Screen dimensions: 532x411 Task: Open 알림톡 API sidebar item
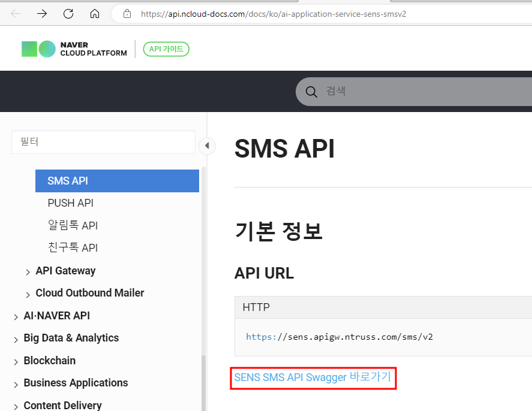click(x=73, y=225)
